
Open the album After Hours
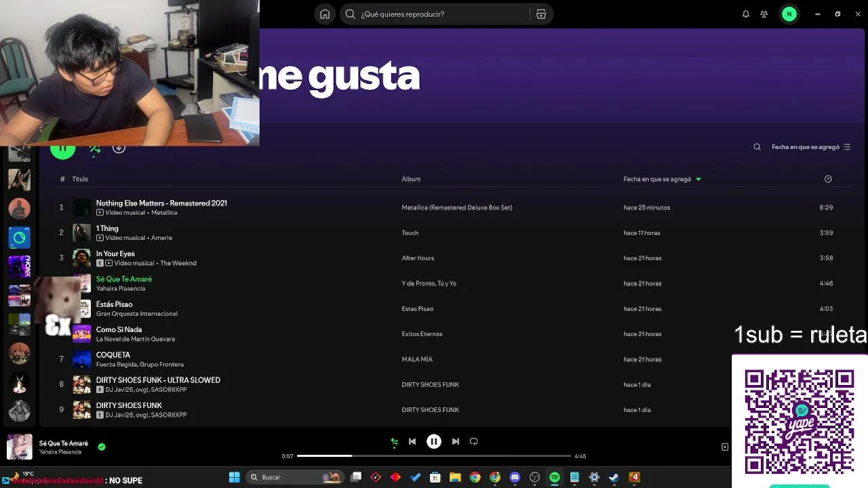click(x=418, y=258)
